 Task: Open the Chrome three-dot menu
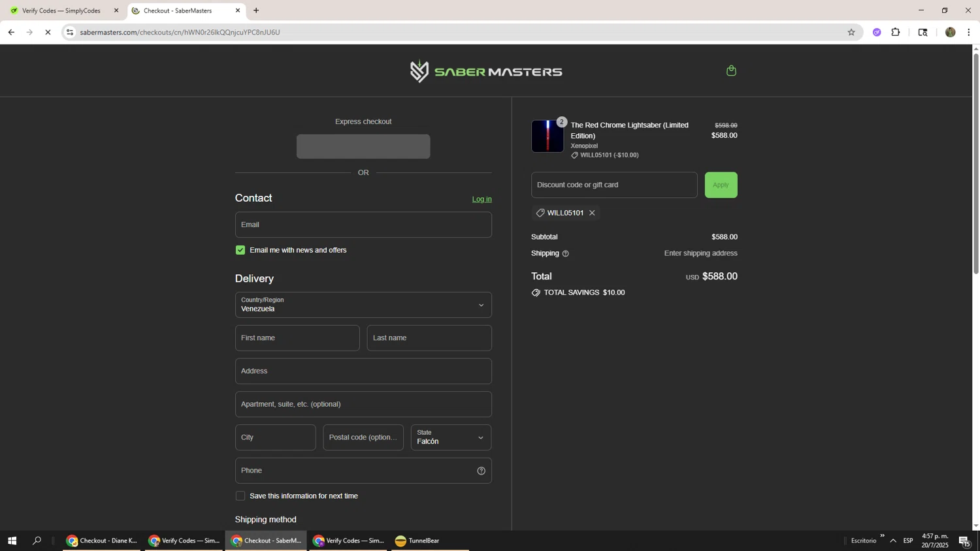(969, 32)
